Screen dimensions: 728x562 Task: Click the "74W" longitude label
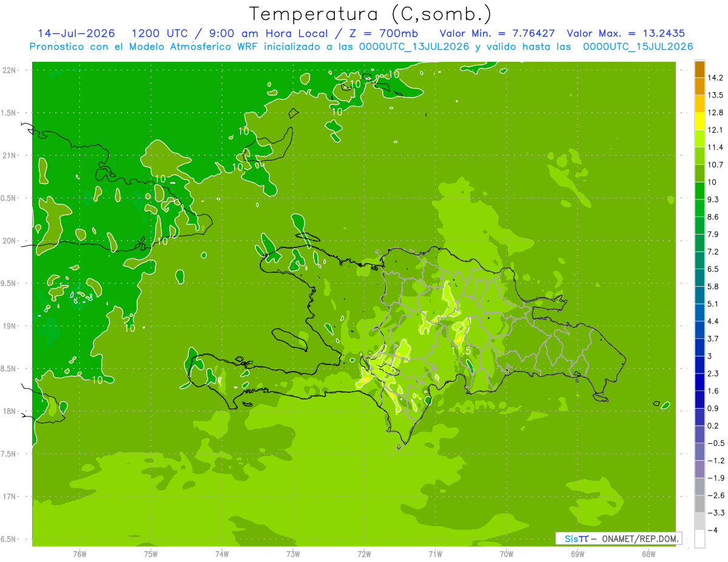click(222, 554)
